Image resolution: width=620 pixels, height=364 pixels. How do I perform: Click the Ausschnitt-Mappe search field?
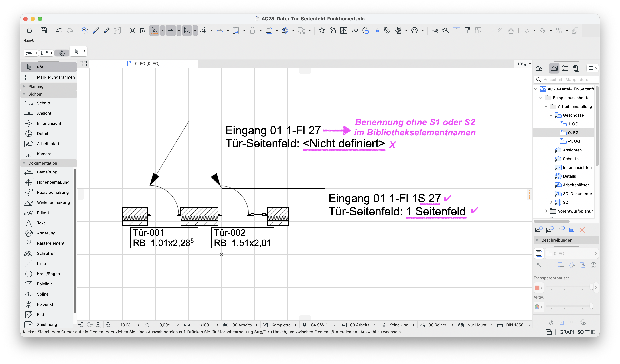click(566, 80)
